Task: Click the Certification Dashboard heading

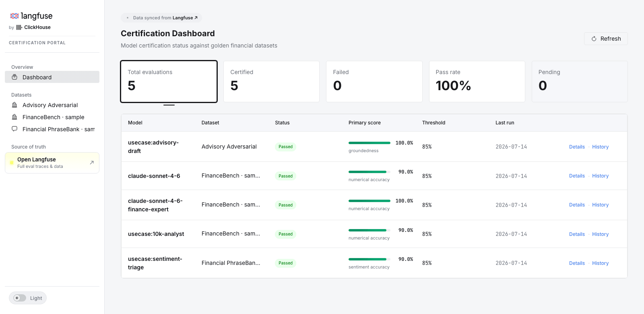Action: 168,33
